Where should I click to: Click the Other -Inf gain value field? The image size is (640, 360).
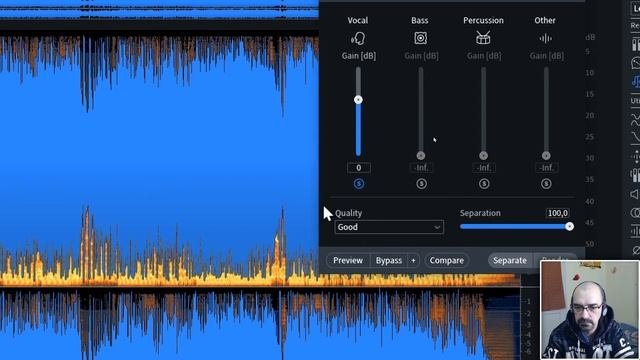coord(547,168)
